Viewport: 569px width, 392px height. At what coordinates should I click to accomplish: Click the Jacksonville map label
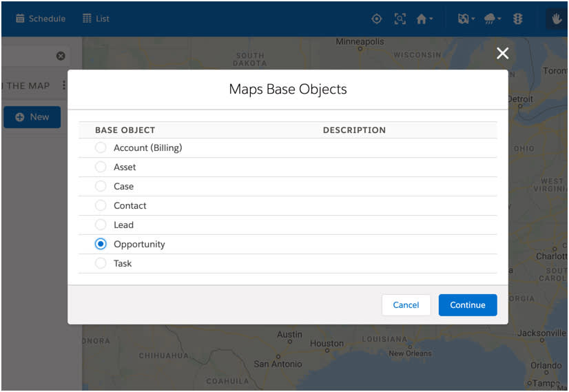[x=541, y=333]
